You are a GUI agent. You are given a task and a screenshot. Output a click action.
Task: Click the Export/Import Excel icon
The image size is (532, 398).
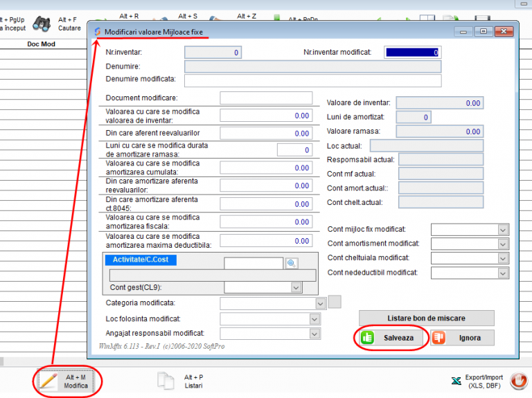coord(456,381)
